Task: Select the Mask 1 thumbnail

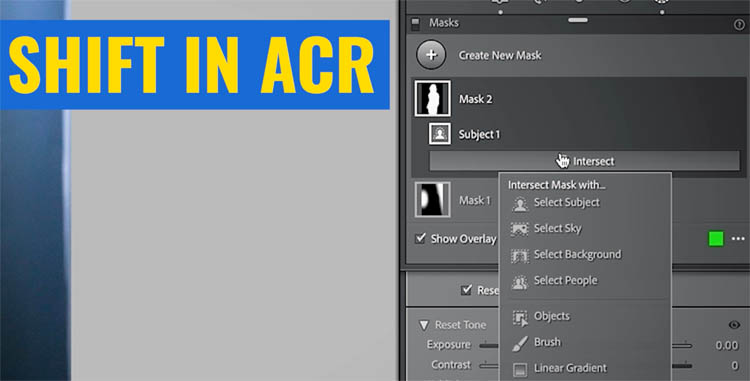Action: click(432, 199)
